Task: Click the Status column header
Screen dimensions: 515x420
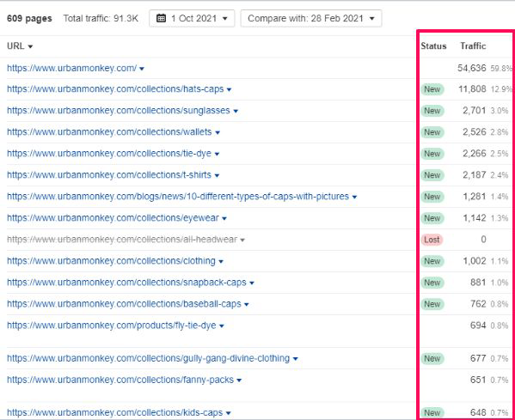Action: (433, 46)
